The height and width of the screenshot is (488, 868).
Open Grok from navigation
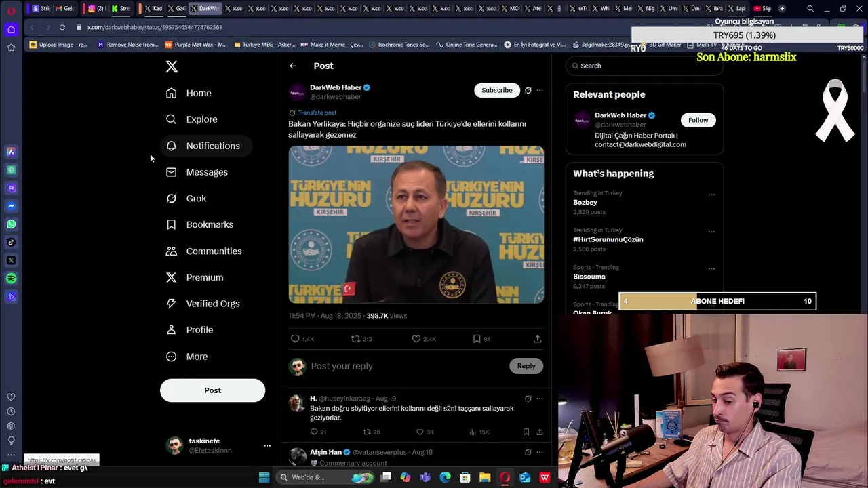click(186, 199)
